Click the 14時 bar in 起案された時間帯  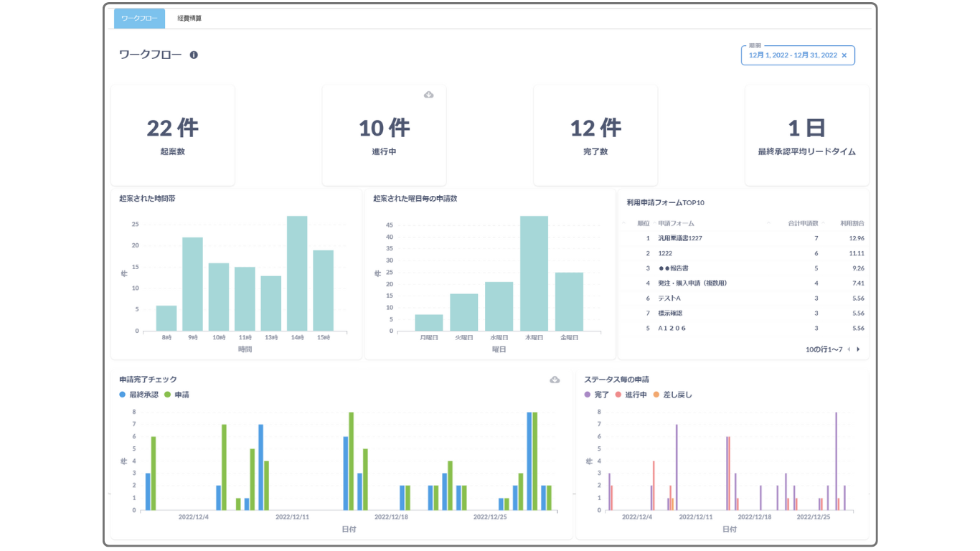click(x=297, y=273)
